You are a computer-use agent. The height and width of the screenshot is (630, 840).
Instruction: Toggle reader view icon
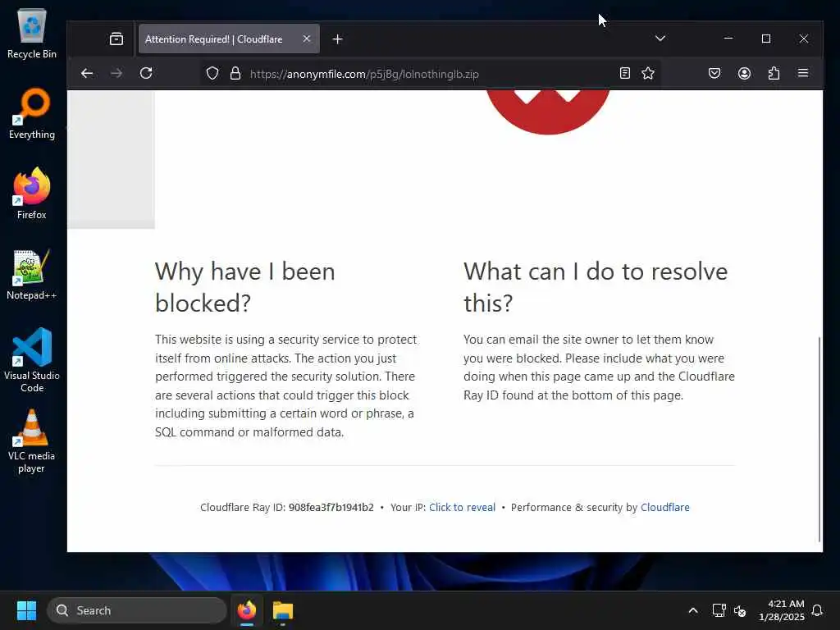[624, 73]
